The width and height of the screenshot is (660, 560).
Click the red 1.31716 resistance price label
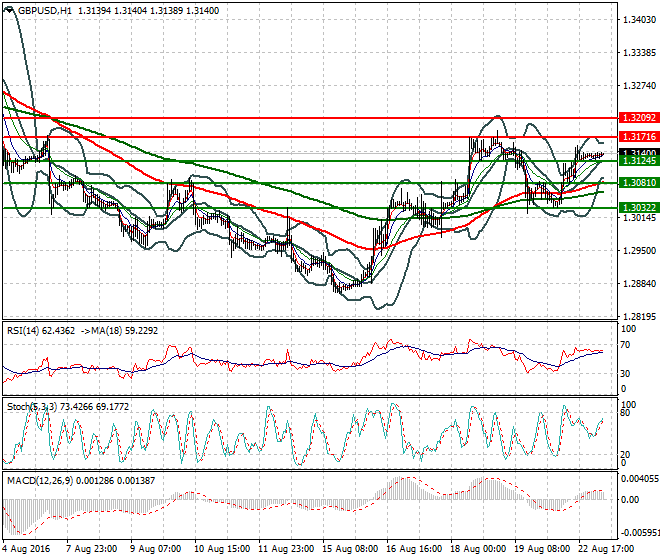point(639,137)
